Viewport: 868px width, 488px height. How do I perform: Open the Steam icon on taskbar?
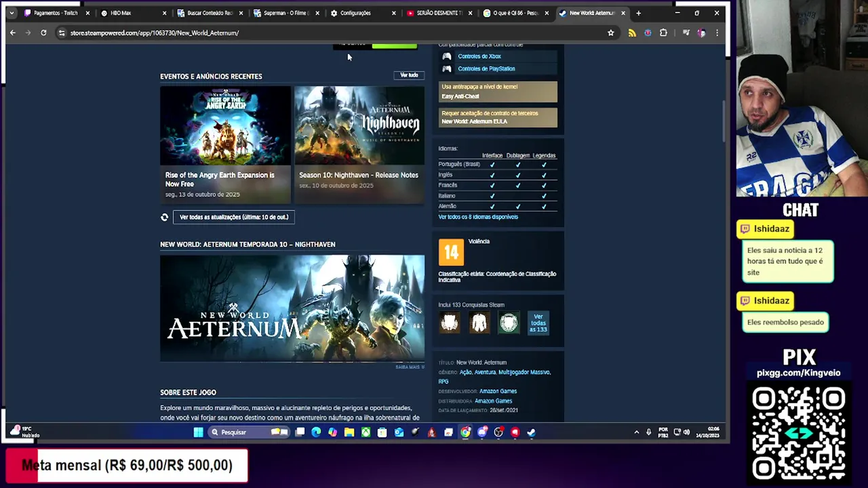(x=531, y=432)
